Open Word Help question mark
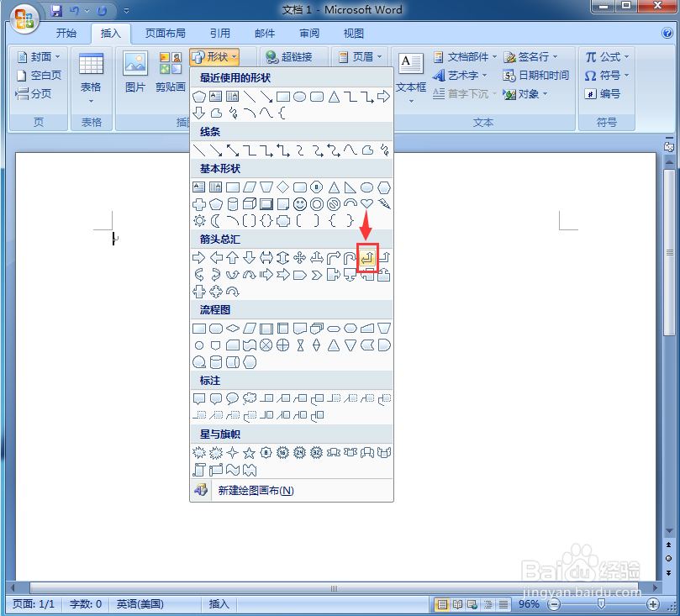 pyautogui.click(x=667, y=33)
